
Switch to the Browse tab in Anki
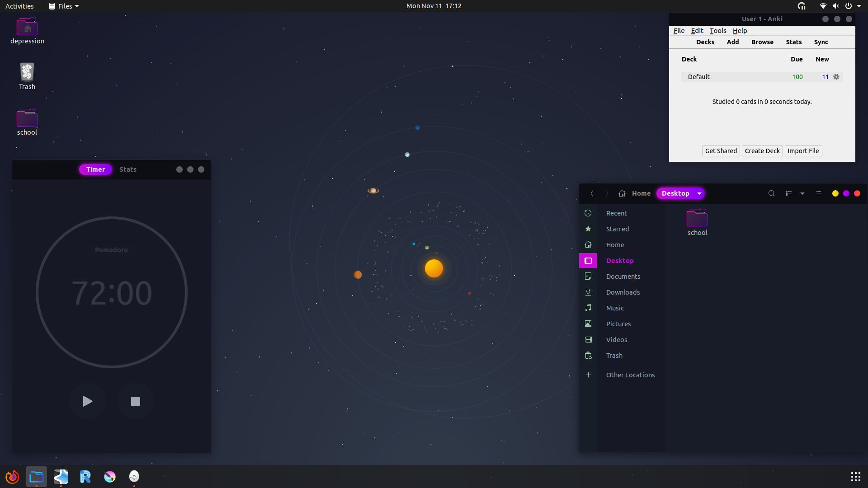click(762, 42)
